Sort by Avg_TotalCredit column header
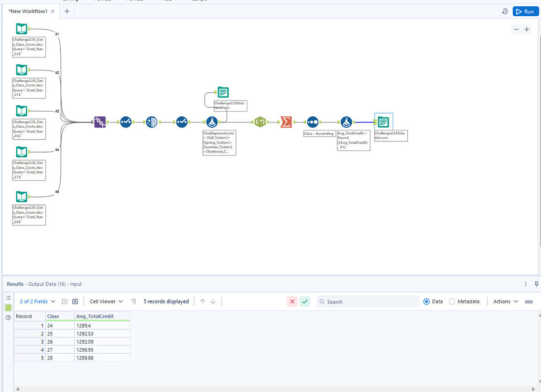The image size is (541, 392). pos(102,316)
